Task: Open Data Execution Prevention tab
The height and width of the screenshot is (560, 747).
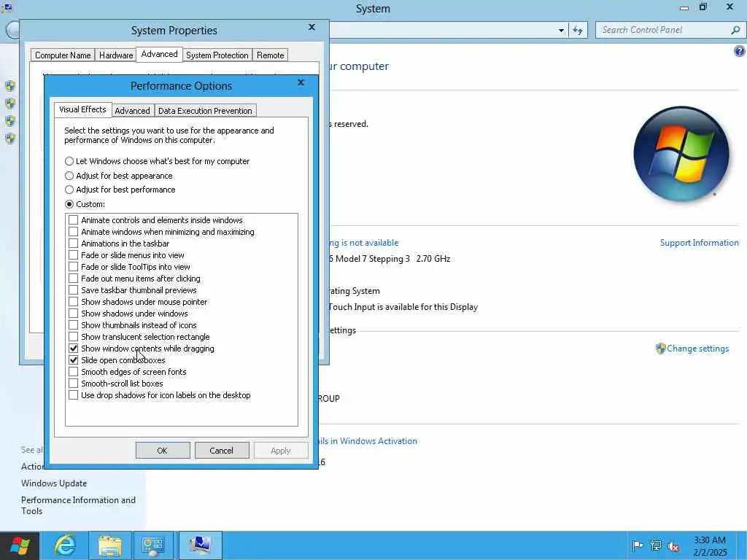Action: (205, 111)
